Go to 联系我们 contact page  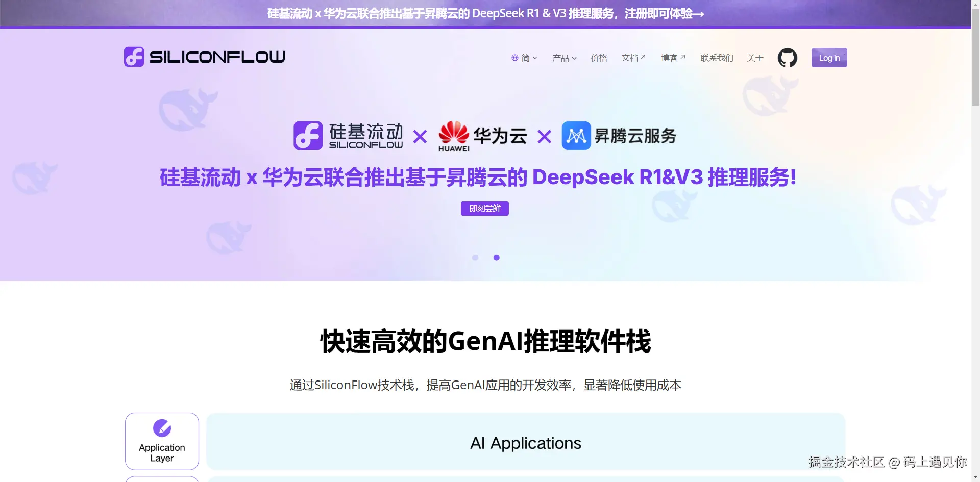[717, 58]
